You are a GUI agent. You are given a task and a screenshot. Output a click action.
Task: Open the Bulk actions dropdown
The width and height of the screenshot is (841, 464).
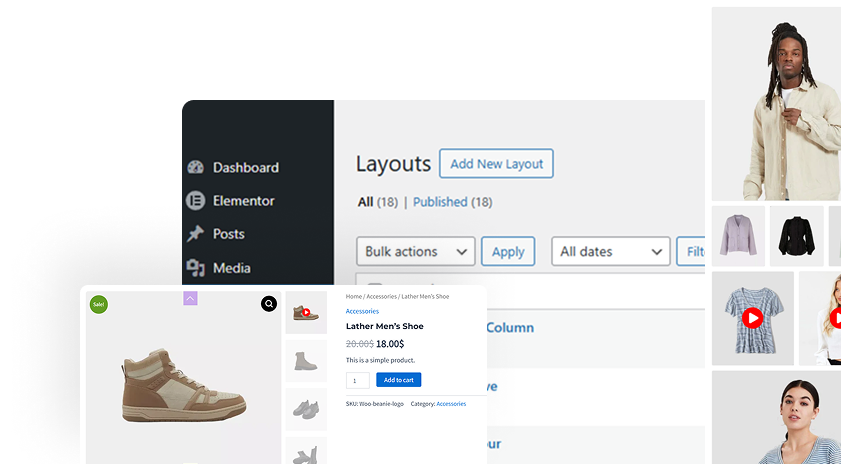tap(415, 252)
